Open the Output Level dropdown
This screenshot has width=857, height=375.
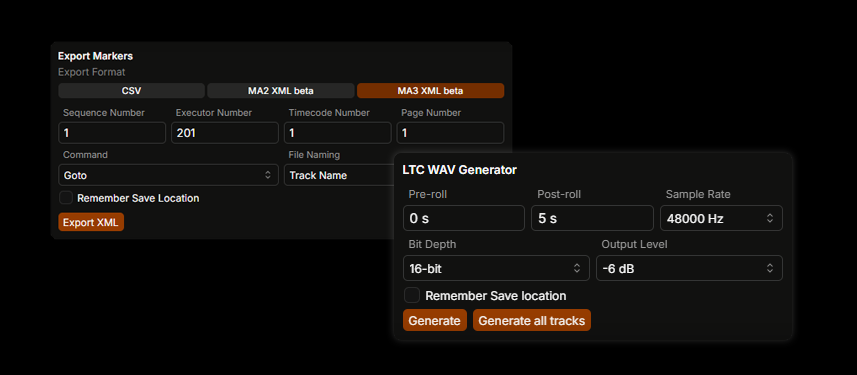coord(689,268)
